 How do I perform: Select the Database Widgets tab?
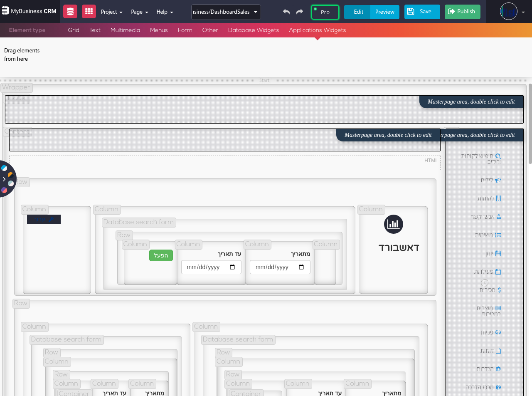coord(254,30)
